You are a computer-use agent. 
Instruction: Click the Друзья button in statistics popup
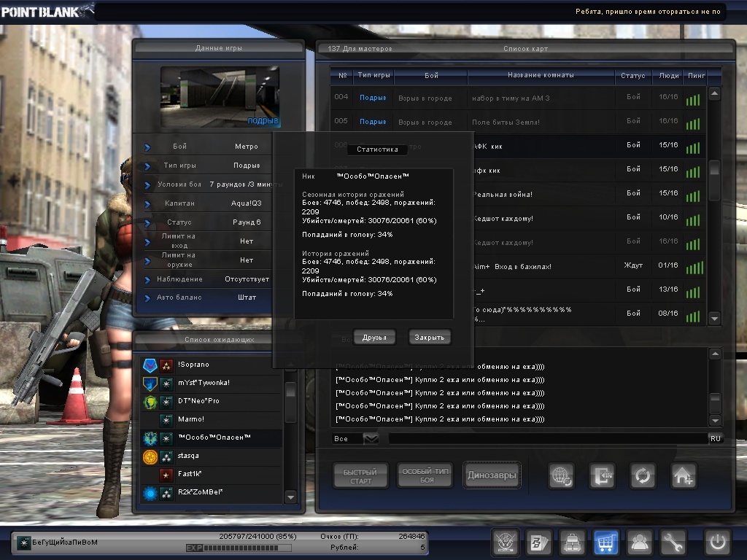tap(374, 337)
